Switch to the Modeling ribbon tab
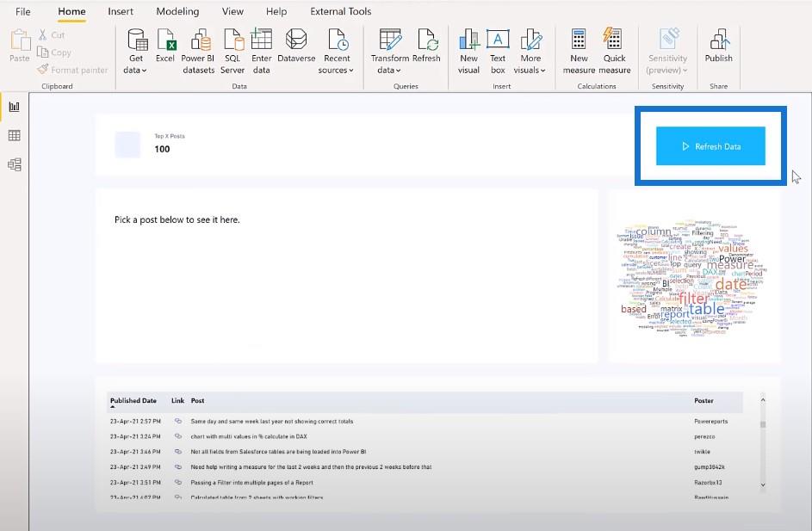 (177, 11)
